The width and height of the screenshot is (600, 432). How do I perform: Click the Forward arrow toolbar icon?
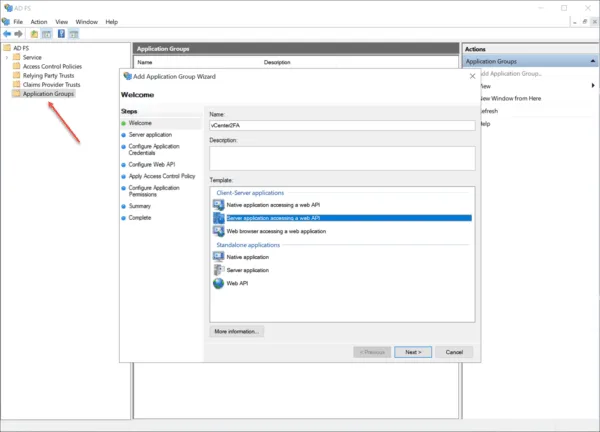point(18,34)
